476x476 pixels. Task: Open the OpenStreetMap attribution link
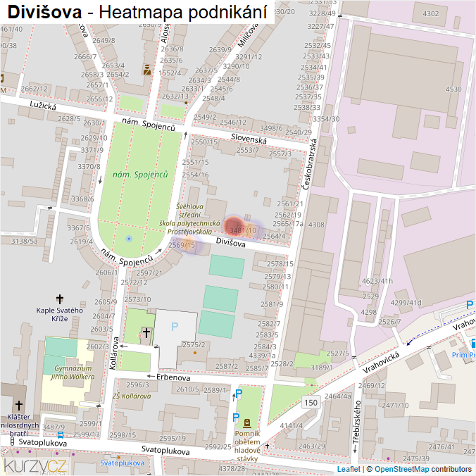coord(401,469)
